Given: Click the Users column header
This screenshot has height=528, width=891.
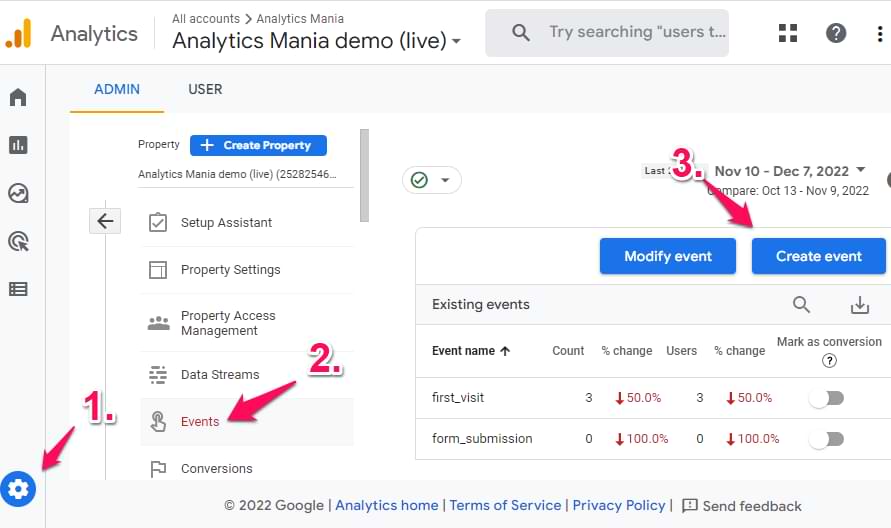Looking at the screenshot, I should (x=681, y=351).
